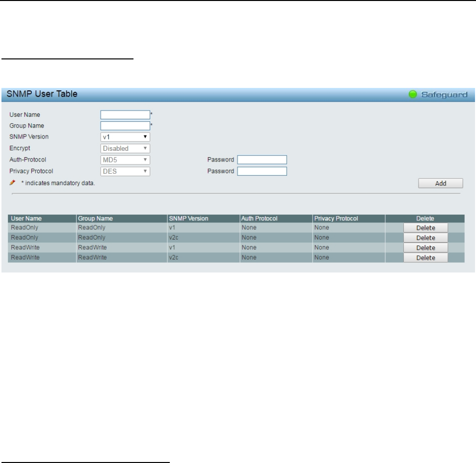Image resolution: width=476 pixels, height=463 pixels.
Task: Click the SNMP User Table title
Action: coord(42,94)
